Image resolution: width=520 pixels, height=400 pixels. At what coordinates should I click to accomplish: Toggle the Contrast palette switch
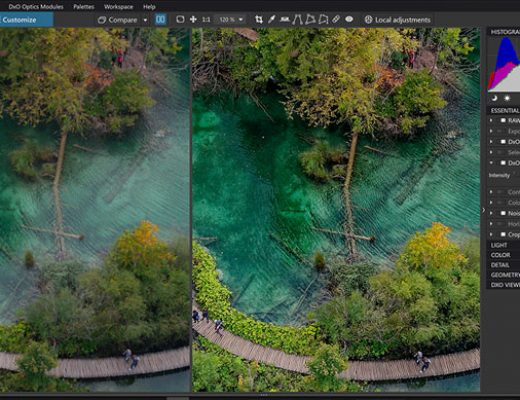(500, 192)
